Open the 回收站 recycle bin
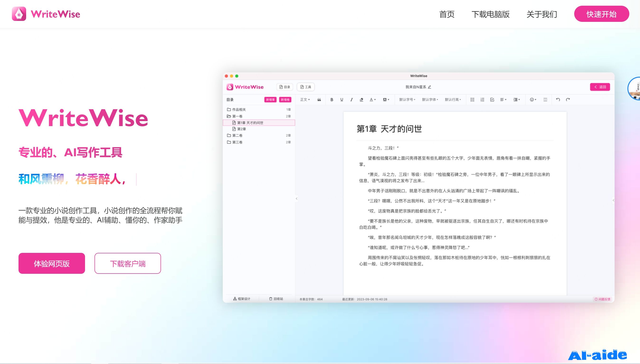640x364 pixels. pyautogui.click(x=276, y=299)
